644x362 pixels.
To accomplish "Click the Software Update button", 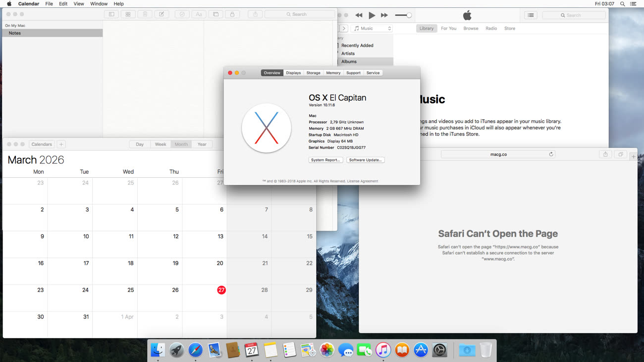I will (x=366, y=160).
